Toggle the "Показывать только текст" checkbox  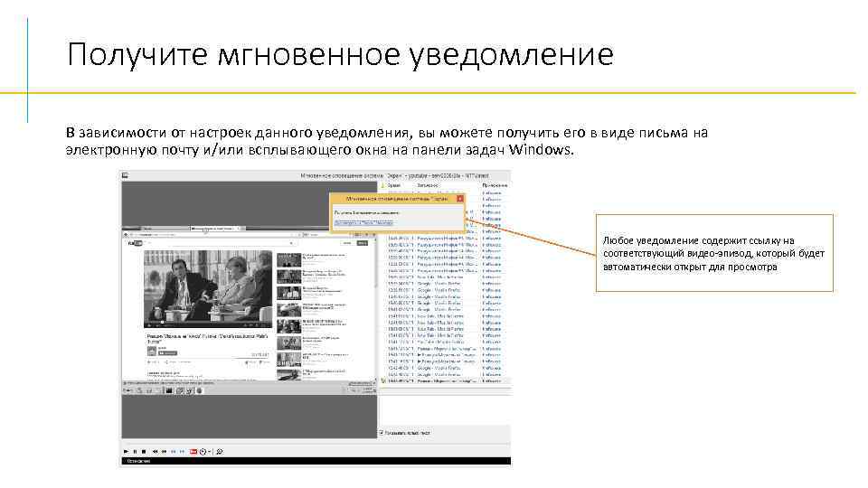click(382, 433)
